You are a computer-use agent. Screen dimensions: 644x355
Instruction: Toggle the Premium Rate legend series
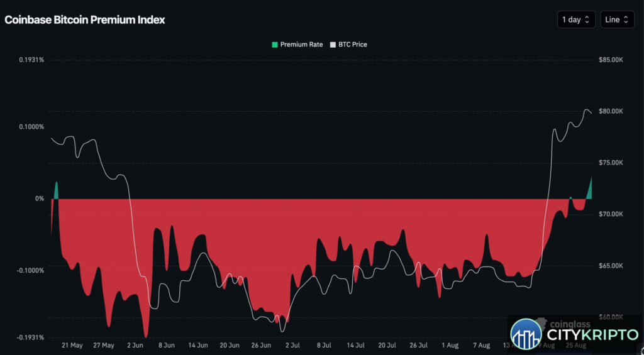297,45
